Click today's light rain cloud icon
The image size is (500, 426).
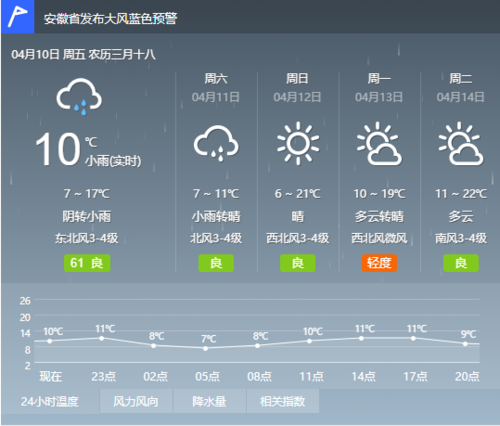[x=79, y=96]
